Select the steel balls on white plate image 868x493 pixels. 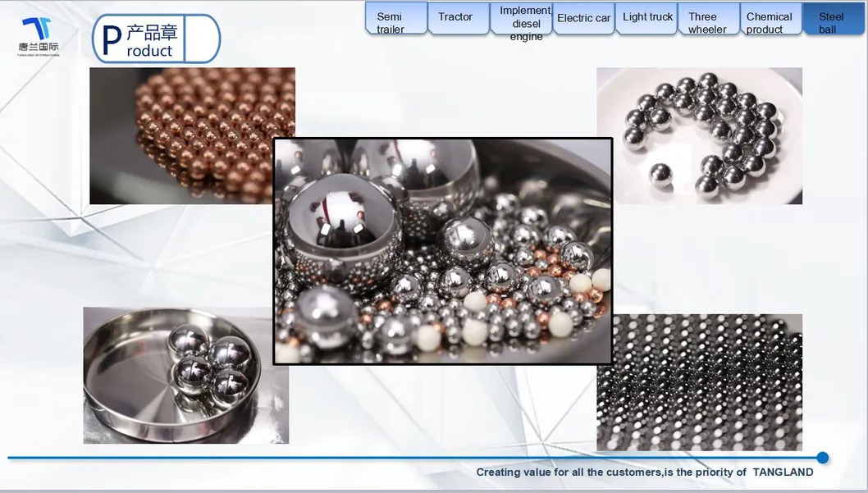coord(699,135)
